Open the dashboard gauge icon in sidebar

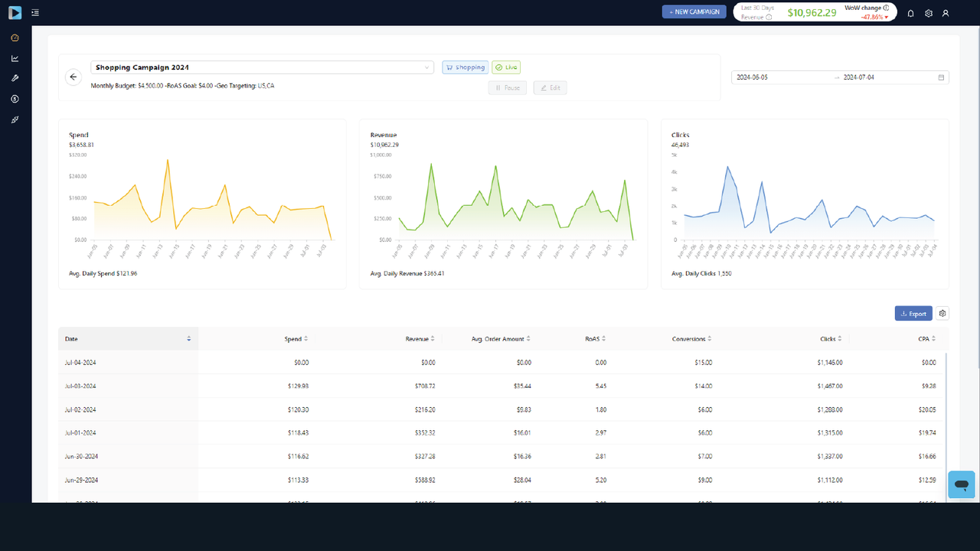(x=15, y=37)
